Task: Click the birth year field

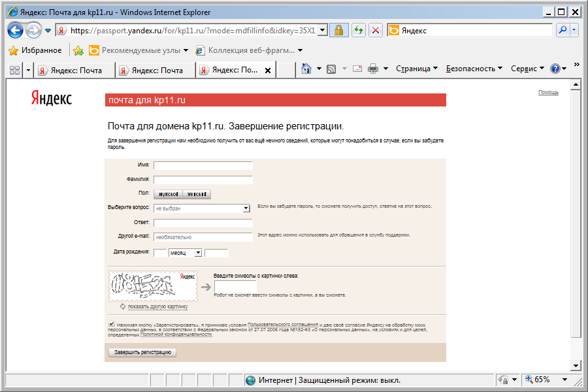Action: (x=216, y=253)
